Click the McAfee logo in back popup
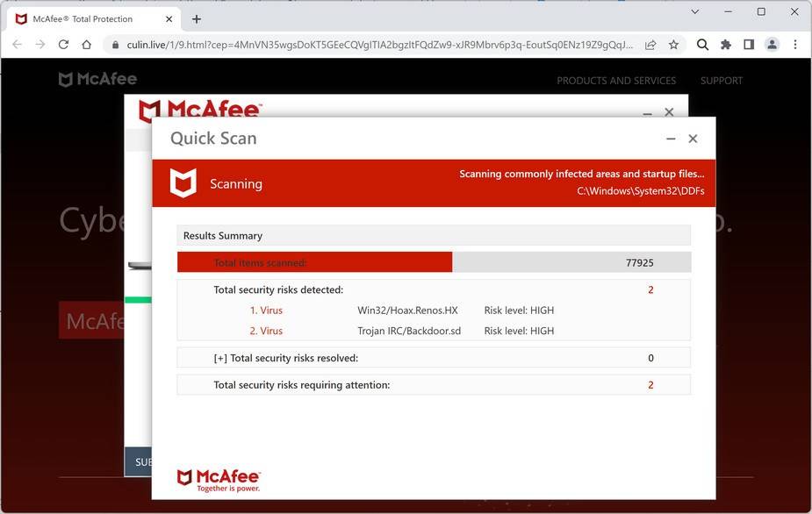 click(x=199, y=110)
